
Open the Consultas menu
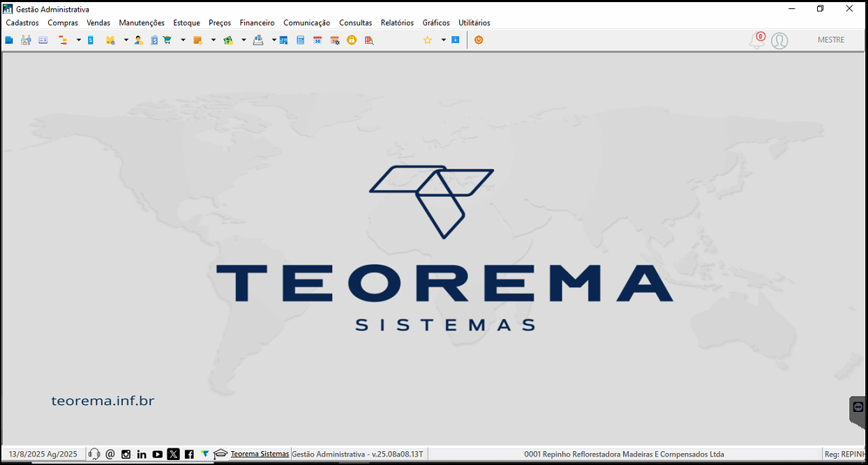click(356, 23)
